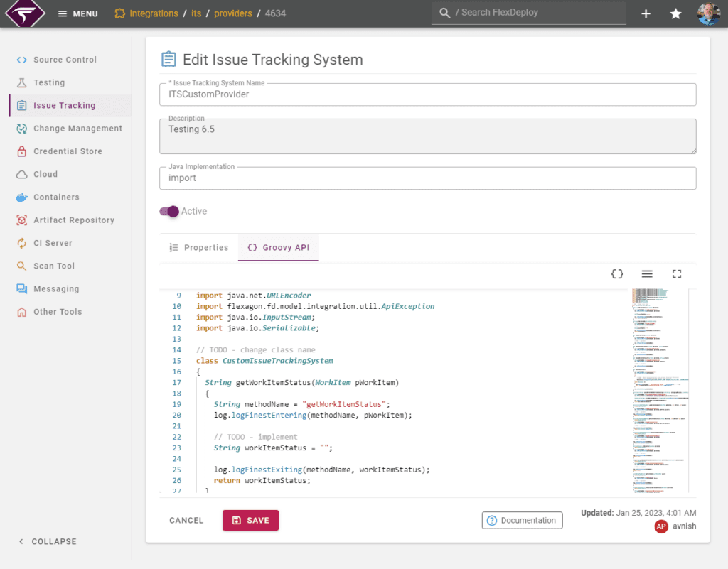Click the providers breadcrumb link

233,13
